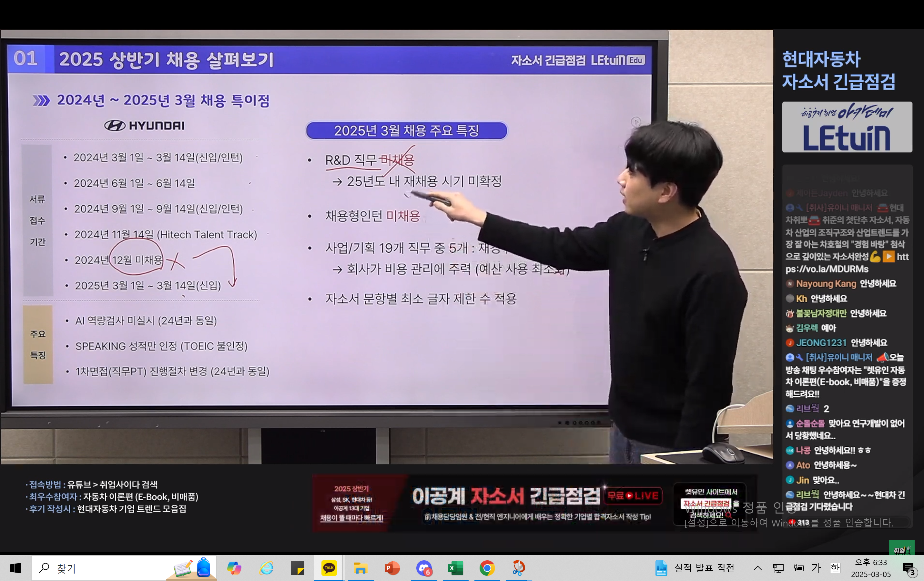The image size is (924, 581).
Task: Click slide title 2025 상반기 채용 살펴보기
Action: click(x=166, y=60)
